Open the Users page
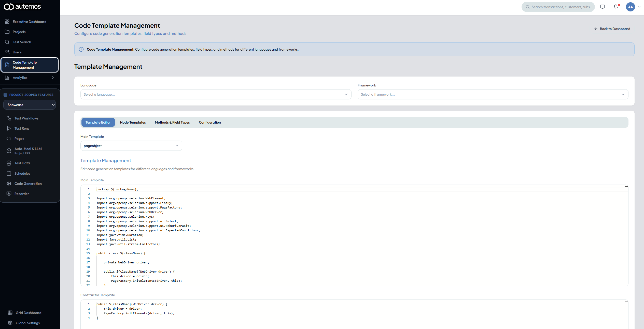This screenshot has height=329, width=644. (x=30, y=52)
